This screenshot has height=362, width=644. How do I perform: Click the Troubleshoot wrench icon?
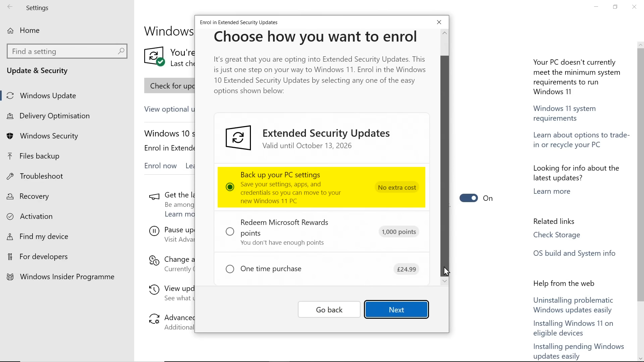10,176
